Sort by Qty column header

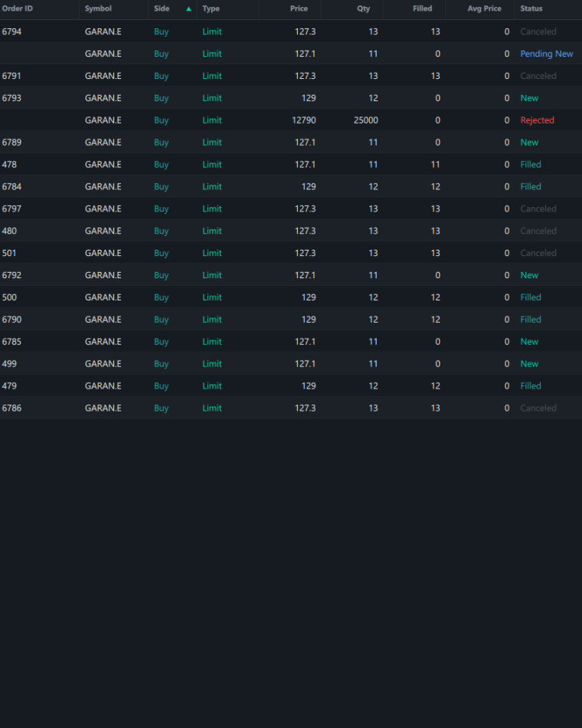click(364, 8)
